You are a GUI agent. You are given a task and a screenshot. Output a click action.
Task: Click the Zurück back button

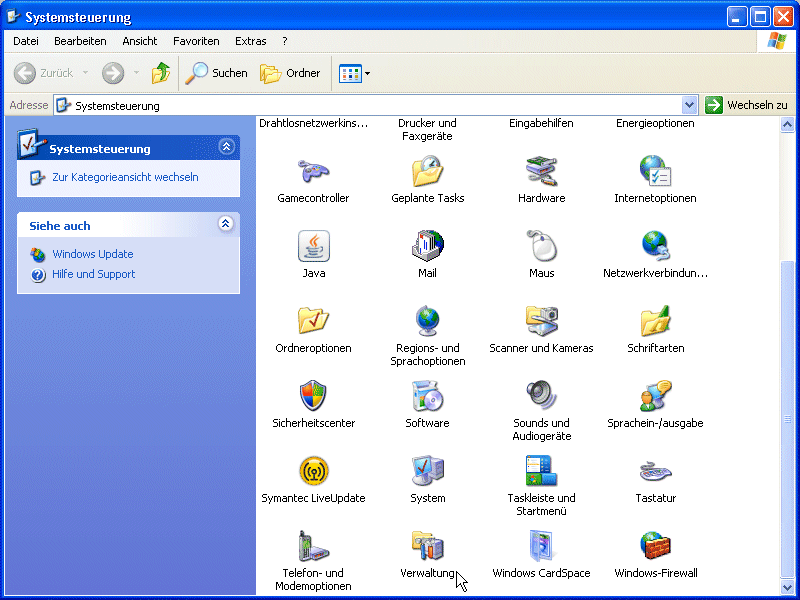43,73
